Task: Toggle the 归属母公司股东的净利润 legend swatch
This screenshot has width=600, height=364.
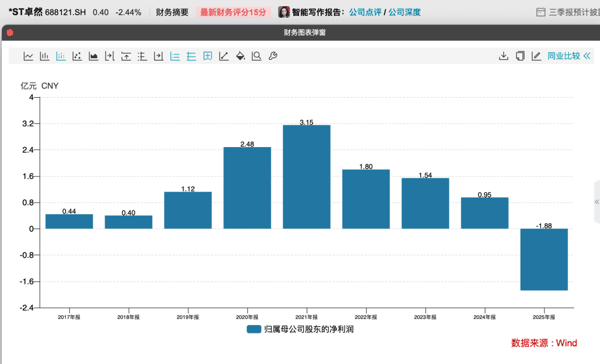Action: [254, 329]
